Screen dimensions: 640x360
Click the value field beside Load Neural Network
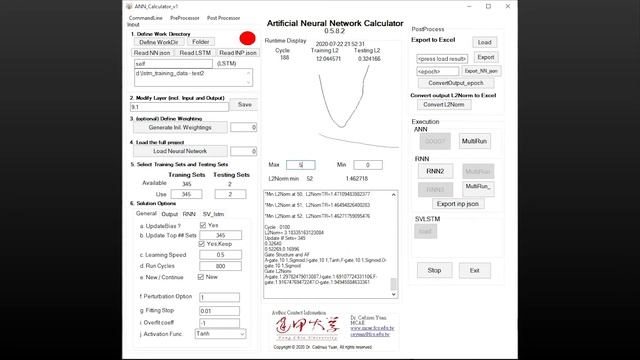(243, 151)
